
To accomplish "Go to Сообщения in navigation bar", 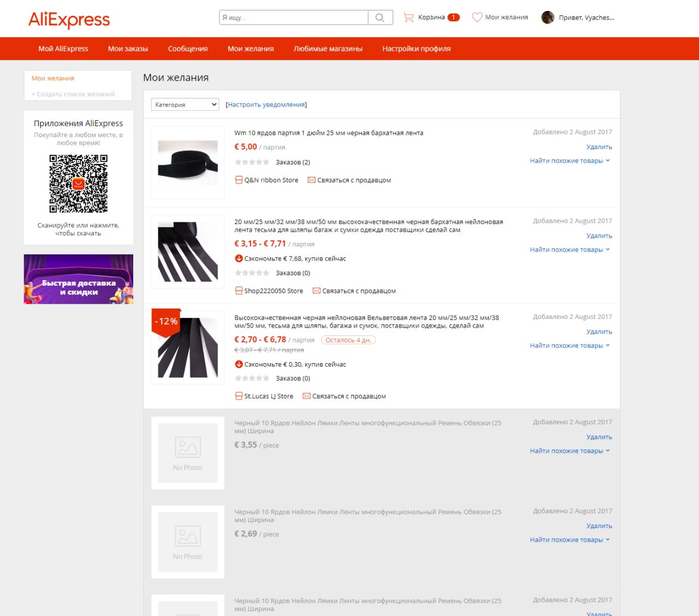I will [188, 49].
